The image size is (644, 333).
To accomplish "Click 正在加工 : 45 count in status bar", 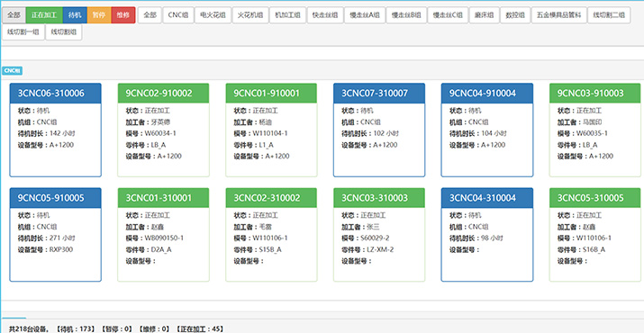I will (200, 328).
